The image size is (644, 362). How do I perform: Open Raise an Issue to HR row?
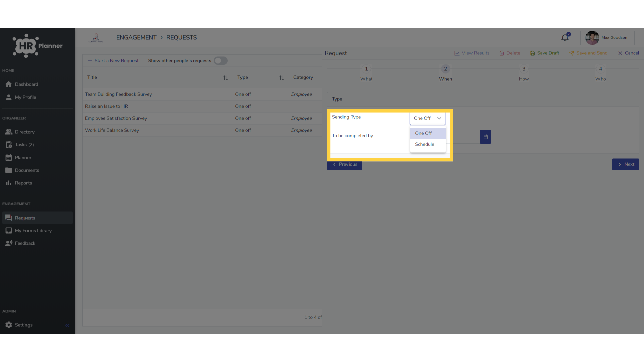[202, 106]
